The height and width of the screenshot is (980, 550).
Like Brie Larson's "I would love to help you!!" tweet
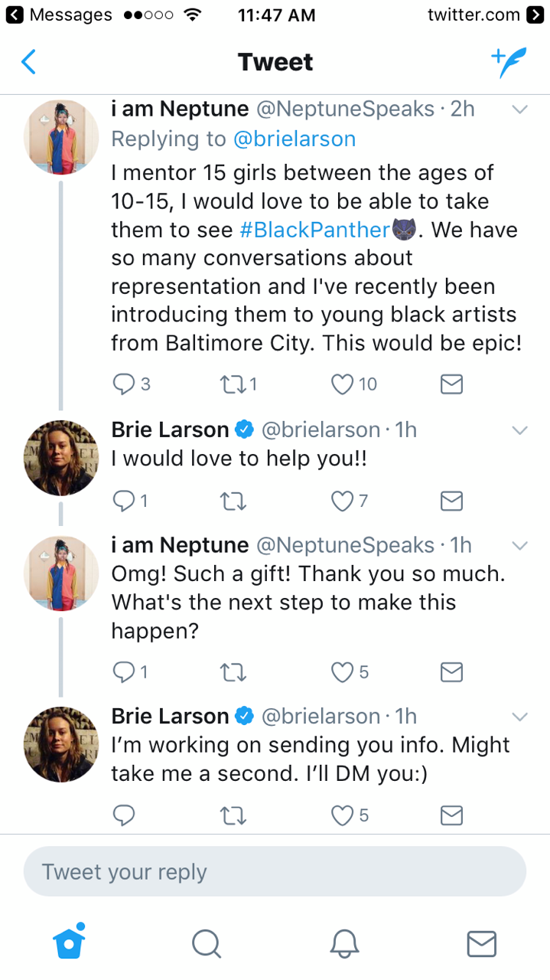[x=342, y=501]
